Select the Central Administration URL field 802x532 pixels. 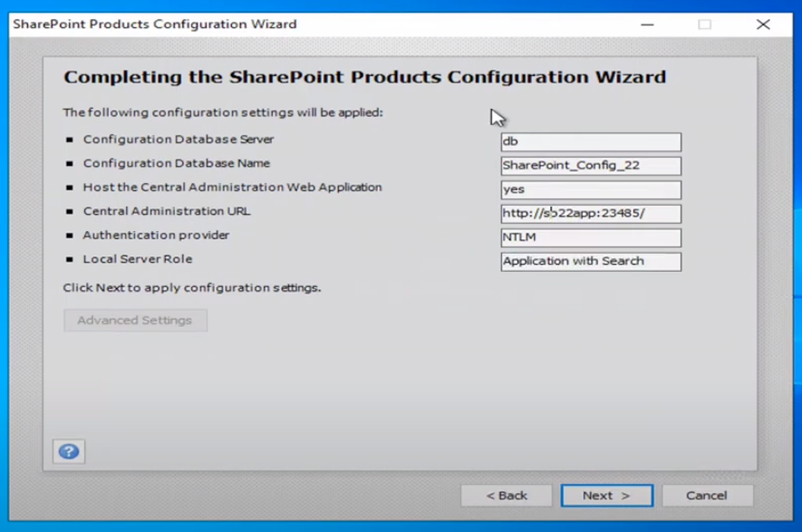[590, 213]
